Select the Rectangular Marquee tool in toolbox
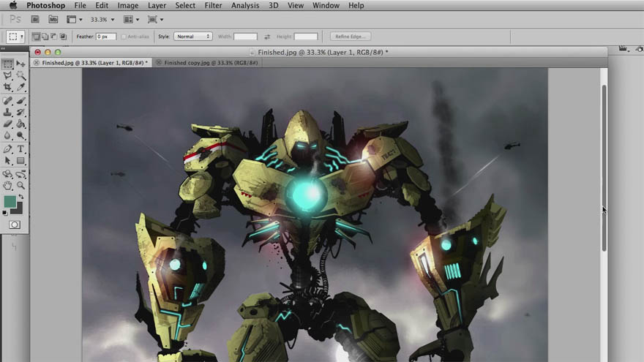644x362 pixels. [x=8, y=64]
